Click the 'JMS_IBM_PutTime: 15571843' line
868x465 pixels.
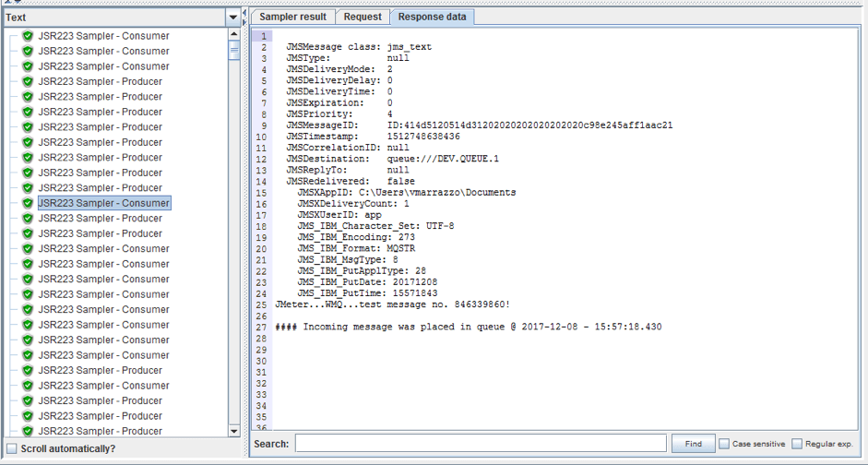[x=367, y=292]
